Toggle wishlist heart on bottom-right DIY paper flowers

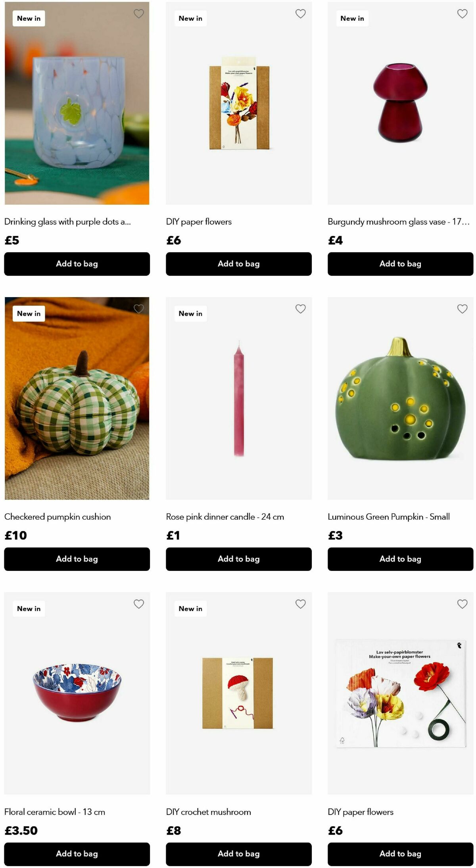462,604
